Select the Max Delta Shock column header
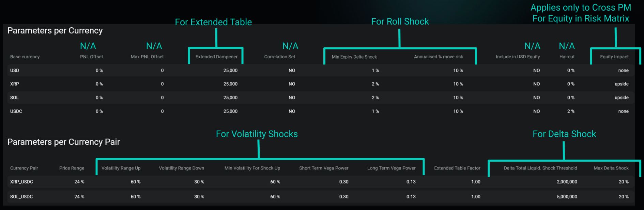The height and width of the screenshot is (210, 644). coord(611,168)
